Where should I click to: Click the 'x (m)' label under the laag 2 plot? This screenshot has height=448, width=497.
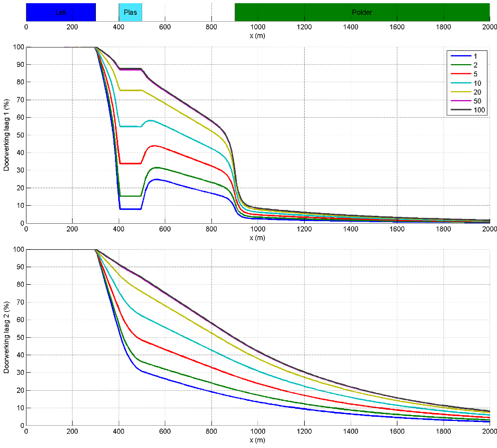(258, 440)
